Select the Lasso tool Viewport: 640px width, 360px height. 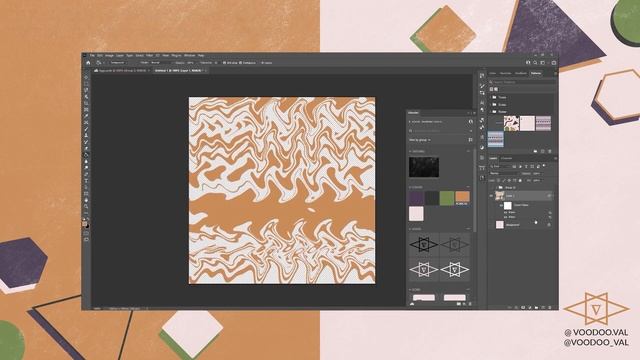click(x=86, y=90)
